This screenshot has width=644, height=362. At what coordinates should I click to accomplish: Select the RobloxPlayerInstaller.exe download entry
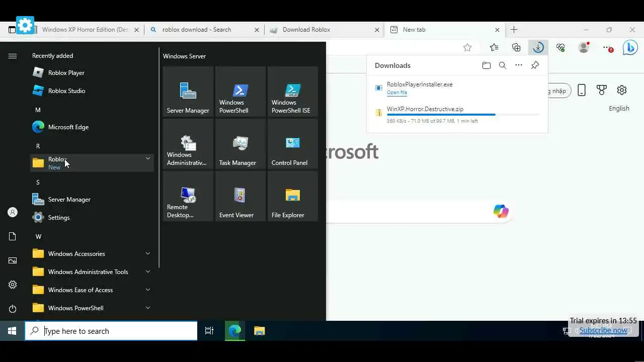coord(457,89)
